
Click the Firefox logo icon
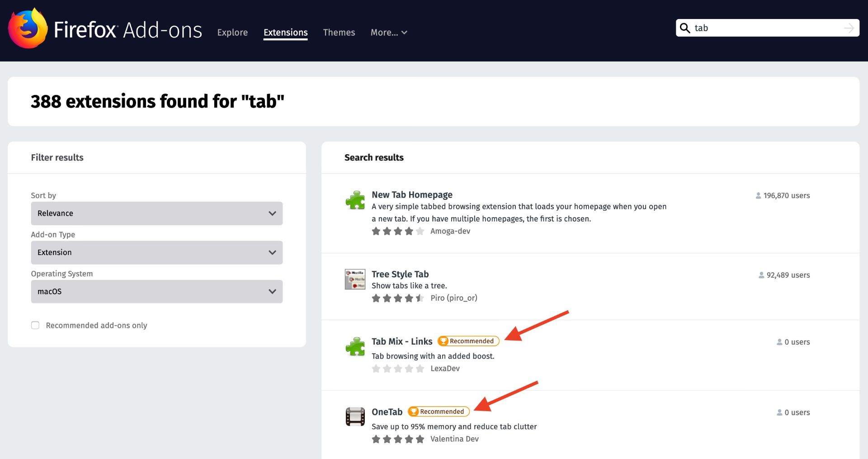pyautogui.click(x=28, y=28)
